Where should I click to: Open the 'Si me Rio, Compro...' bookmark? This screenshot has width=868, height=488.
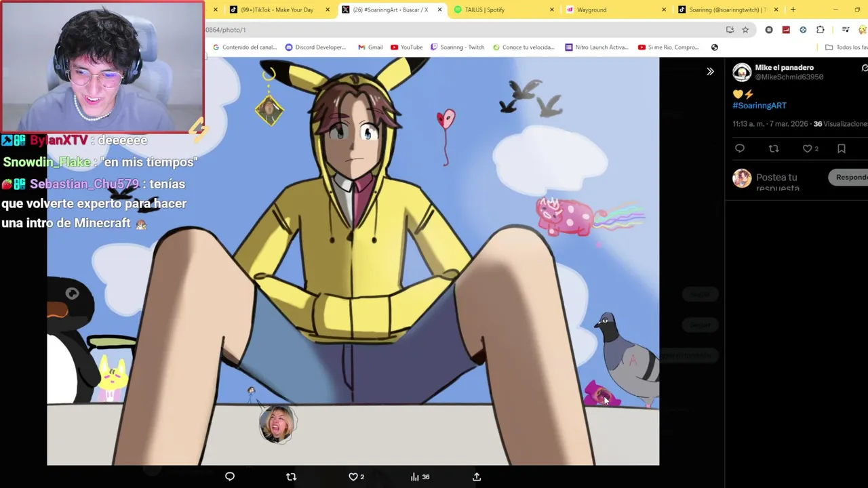(669, 47)
